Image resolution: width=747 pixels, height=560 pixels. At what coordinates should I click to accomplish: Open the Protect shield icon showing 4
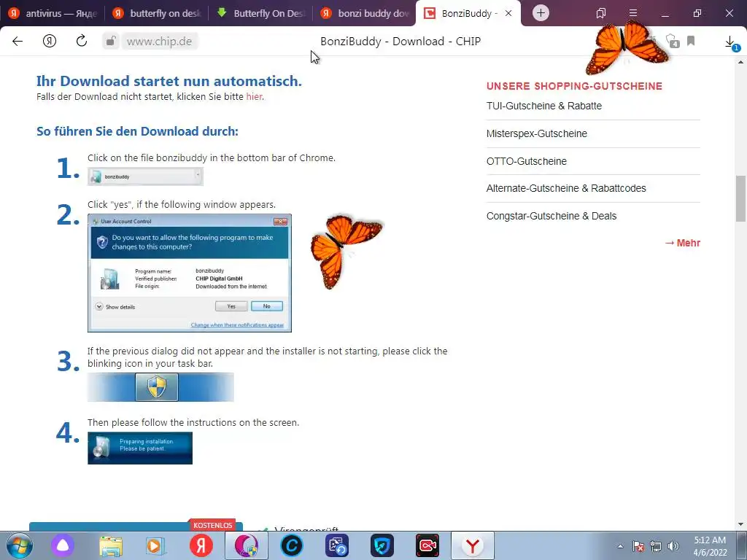tap(672, 41)
